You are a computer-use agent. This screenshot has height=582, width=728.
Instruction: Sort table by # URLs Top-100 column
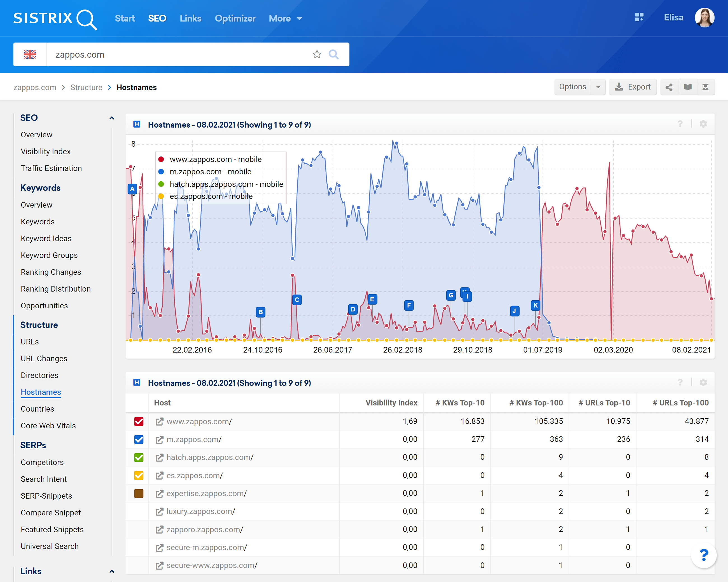[x=681, y=403]
